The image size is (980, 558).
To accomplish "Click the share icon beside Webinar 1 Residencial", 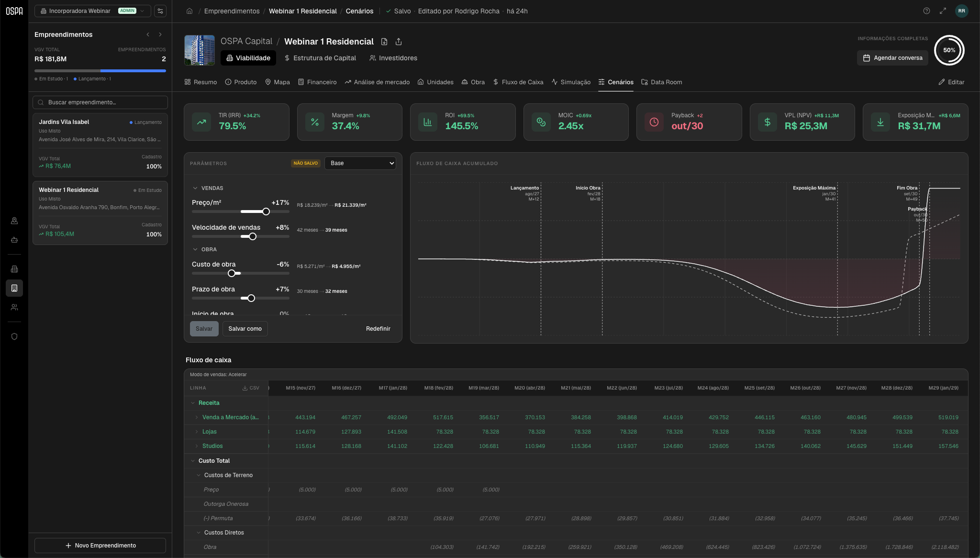I will pos(399,42).
